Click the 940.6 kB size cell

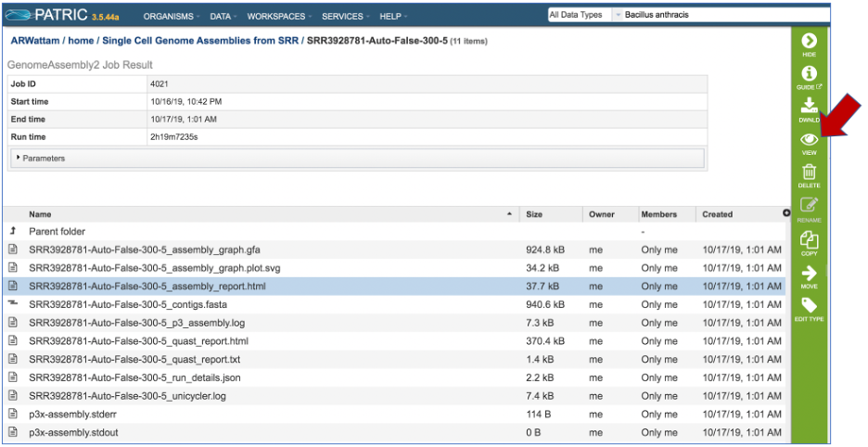click(545, 304)
